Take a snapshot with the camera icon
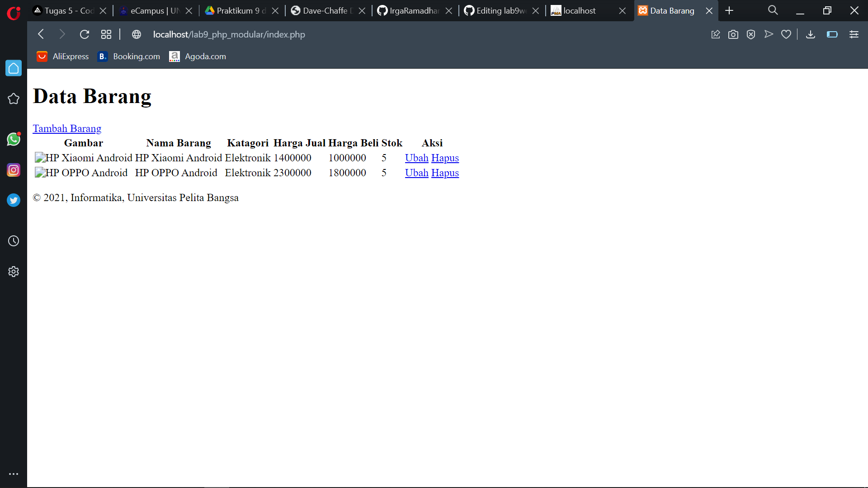Viewport: 868px width, 488px height. tap(733, 34)
